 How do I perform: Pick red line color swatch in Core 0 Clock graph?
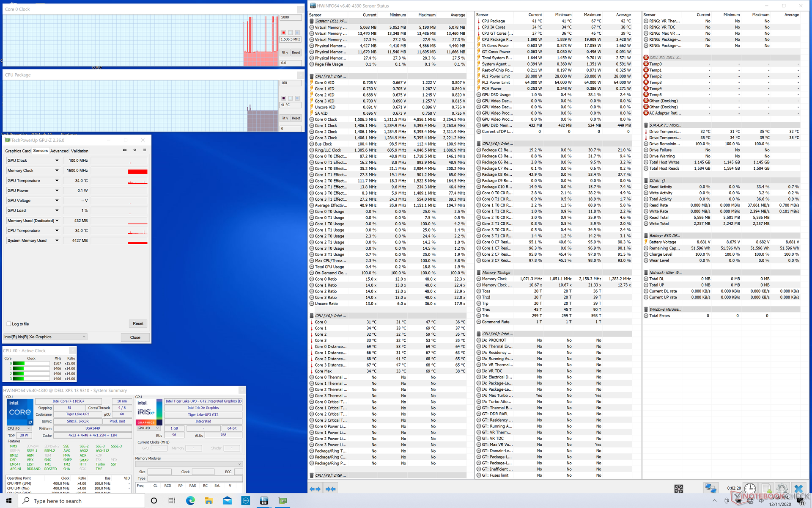tap(284, 33)
